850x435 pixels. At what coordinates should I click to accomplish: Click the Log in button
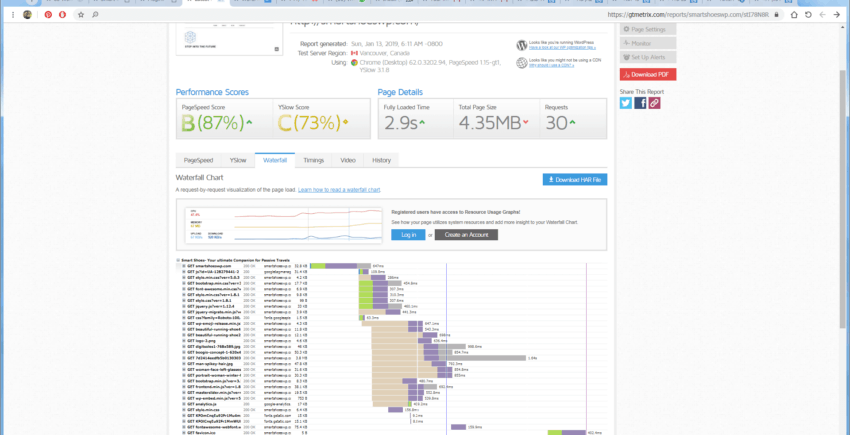408,235
